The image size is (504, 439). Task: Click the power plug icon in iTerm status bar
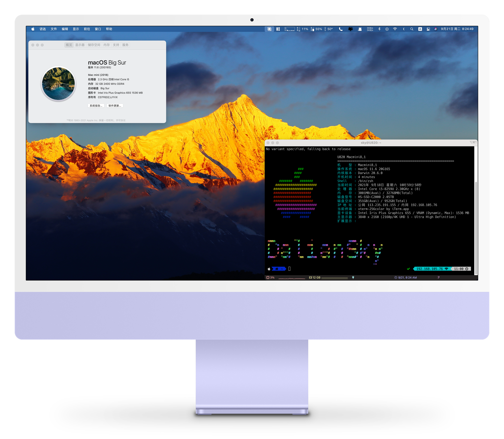[x=353, y=278]
